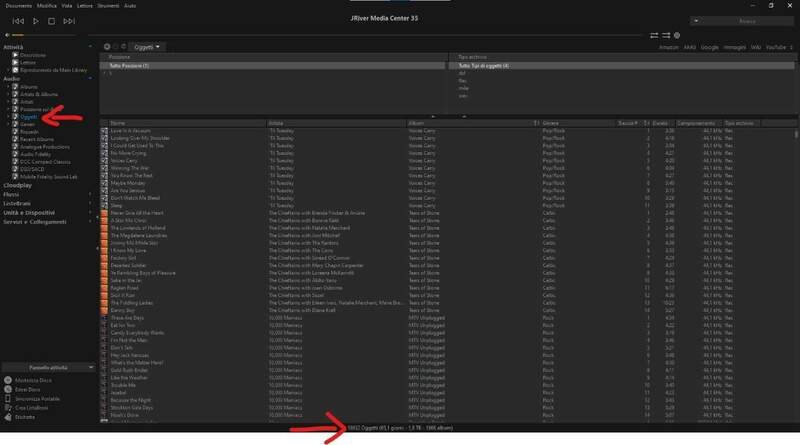Click the Ricerca search field
The image size is (800, 445).
[x=747, y=21]
